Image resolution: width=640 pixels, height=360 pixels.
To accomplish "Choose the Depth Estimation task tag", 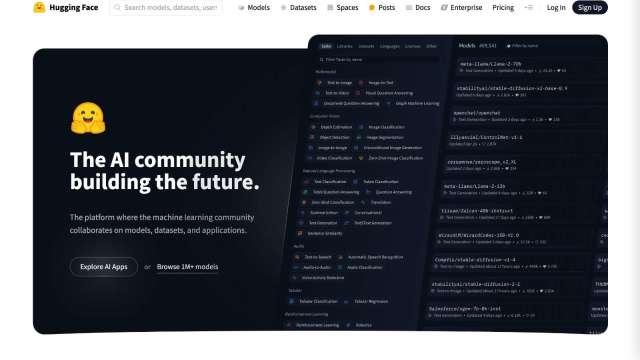I will click(332, 127).
